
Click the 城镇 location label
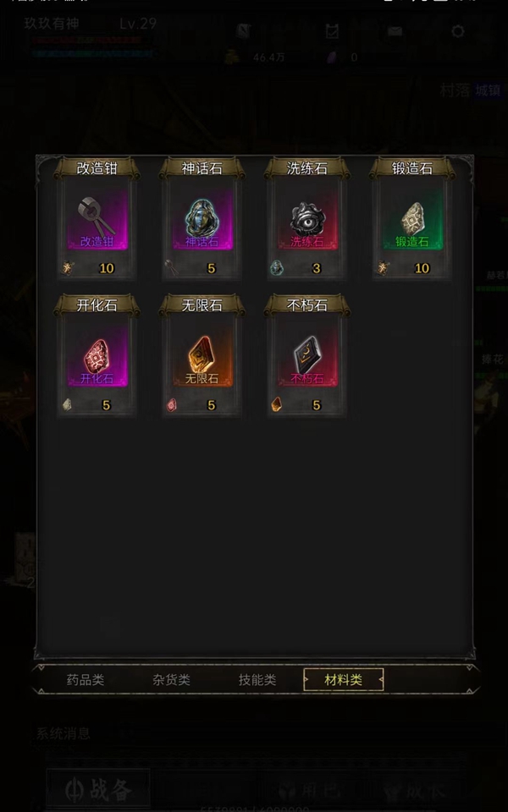pos(488,91)
